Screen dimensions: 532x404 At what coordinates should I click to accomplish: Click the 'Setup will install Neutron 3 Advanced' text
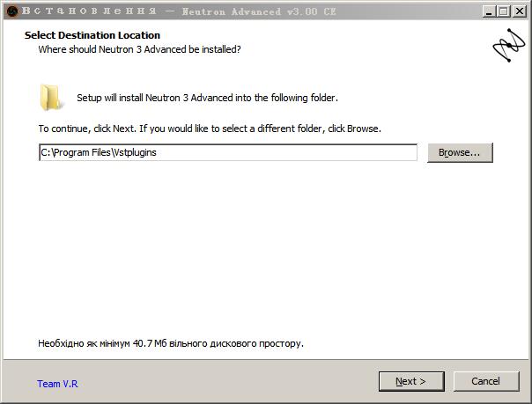point(207,98)
